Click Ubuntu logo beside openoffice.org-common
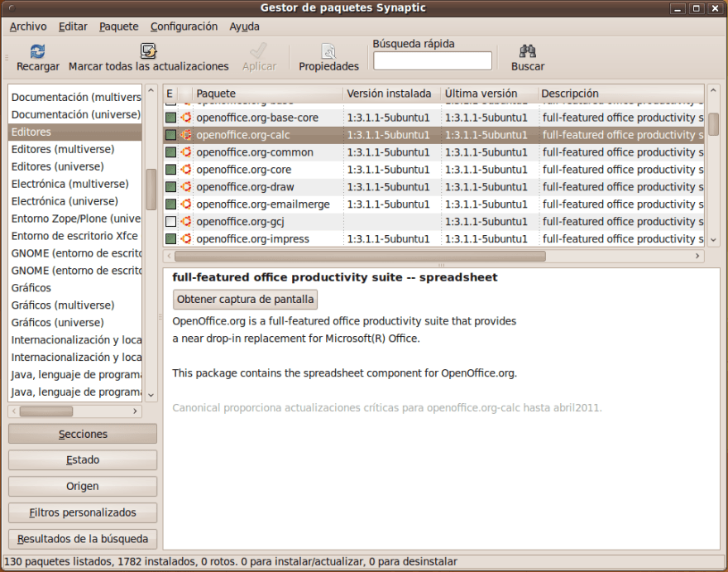This screenshot has width=728, height=572. coord(185,152)
